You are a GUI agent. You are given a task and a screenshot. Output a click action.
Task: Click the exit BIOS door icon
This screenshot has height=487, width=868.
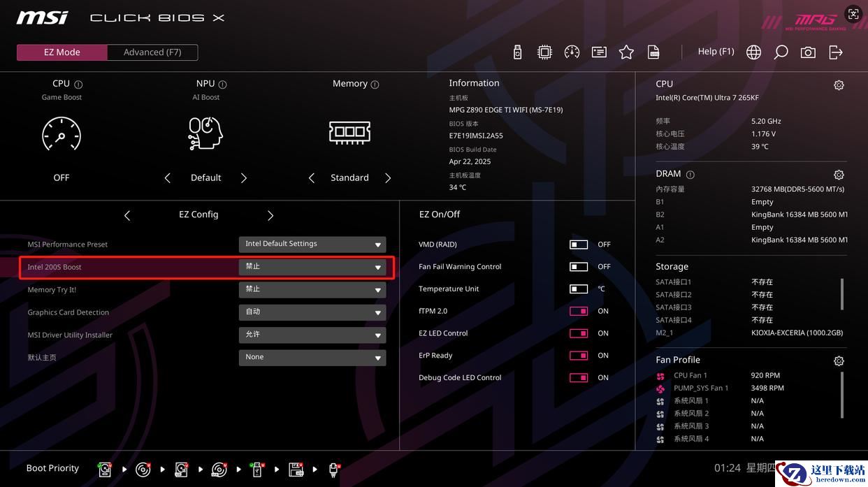tap(836, 52)
